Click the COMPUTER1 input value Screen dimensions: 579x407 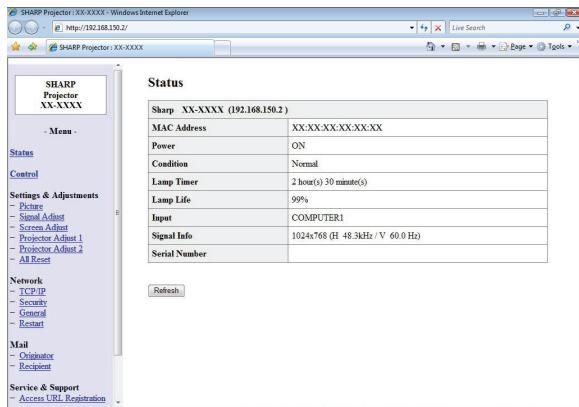318,218
